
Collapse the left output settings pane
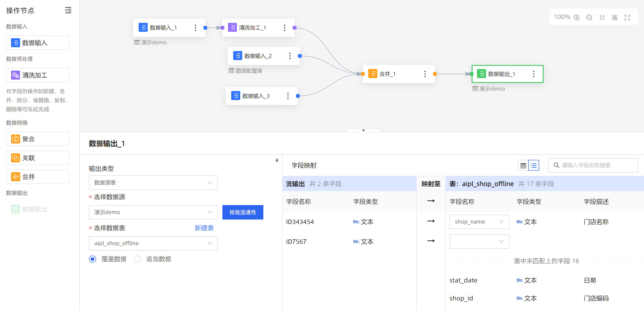coord(277,160)
